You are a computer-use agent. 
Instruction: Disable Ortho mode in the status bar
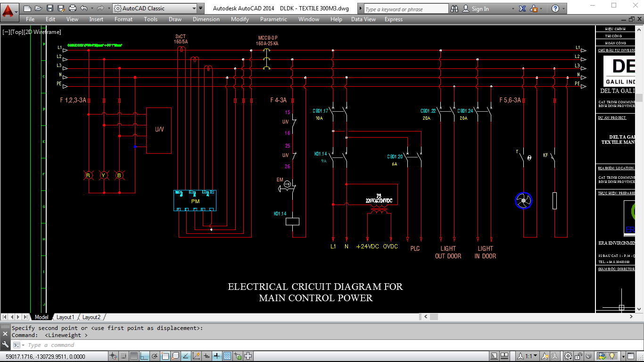144,356
